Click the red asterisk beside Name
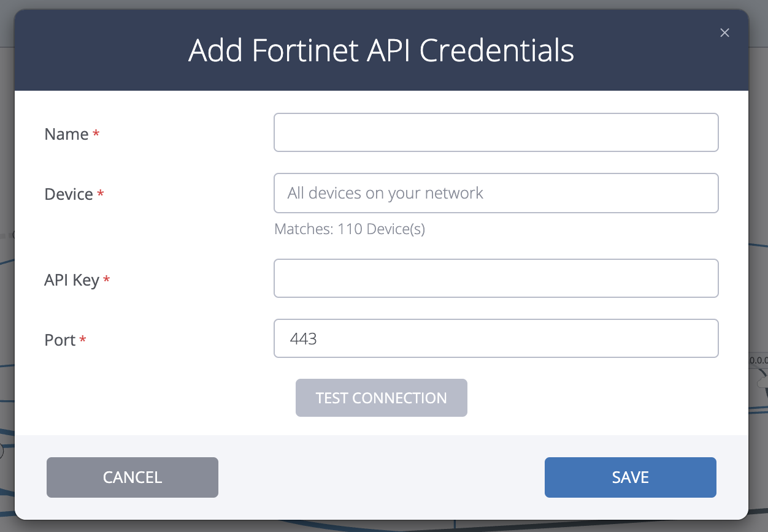Image resolution: width=768 pixels, height=532 pixels. click(x=96, y=134)
